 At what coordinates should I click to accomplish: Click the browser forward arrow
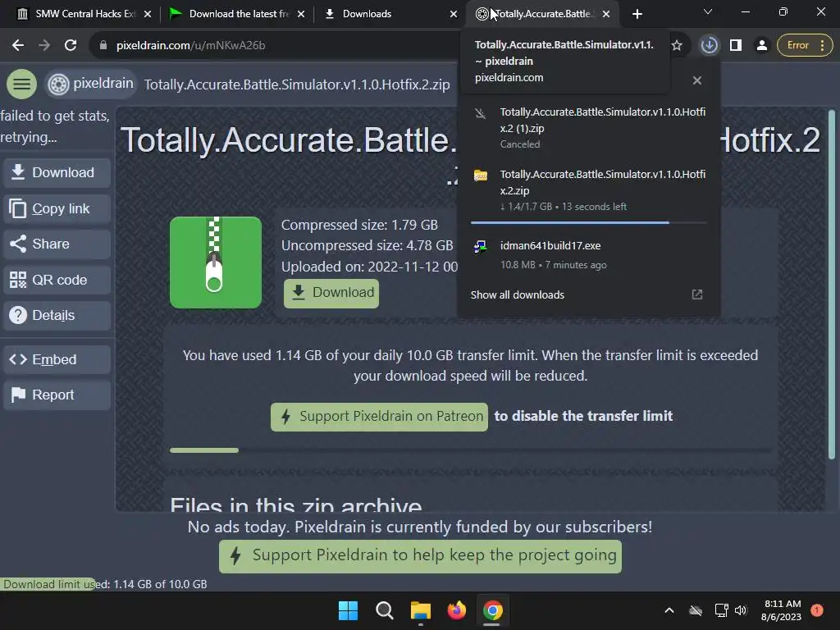click(44, 46)
